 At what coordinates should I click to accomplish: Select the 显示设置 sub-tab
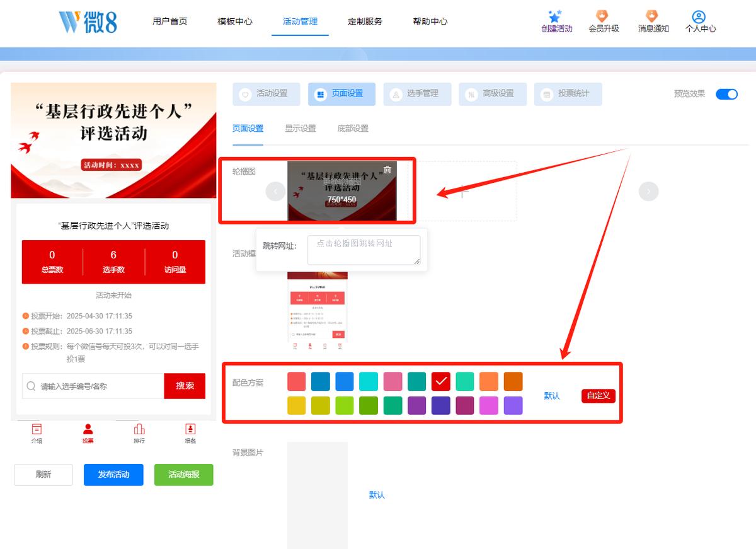click(301, 129)
